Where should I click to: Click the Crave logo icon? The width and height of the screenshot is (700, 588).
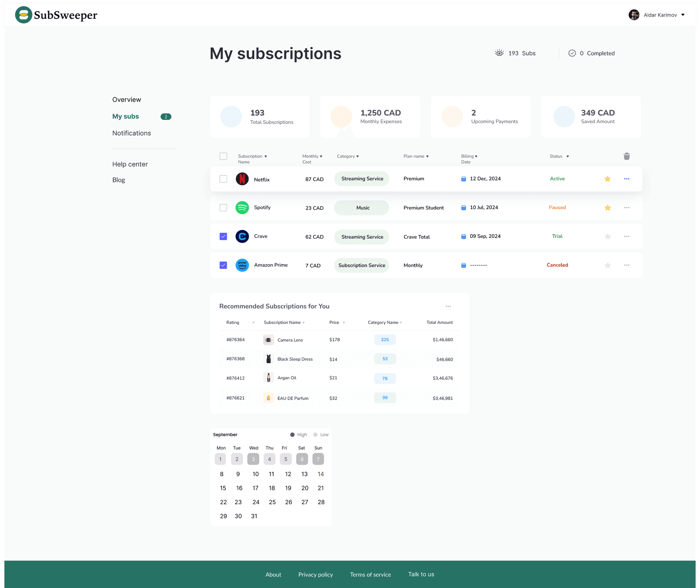tap(242, 236)
